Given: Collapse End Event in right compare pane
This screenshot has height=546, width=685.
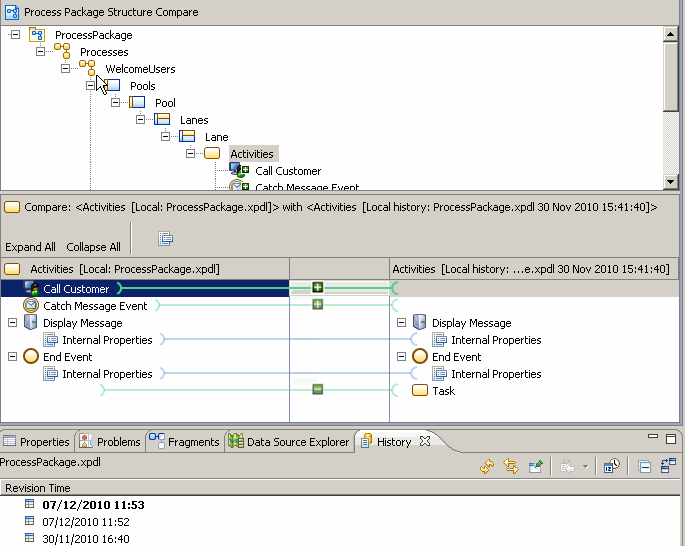Looking at the screenshot, I should (x=401, y=357).
